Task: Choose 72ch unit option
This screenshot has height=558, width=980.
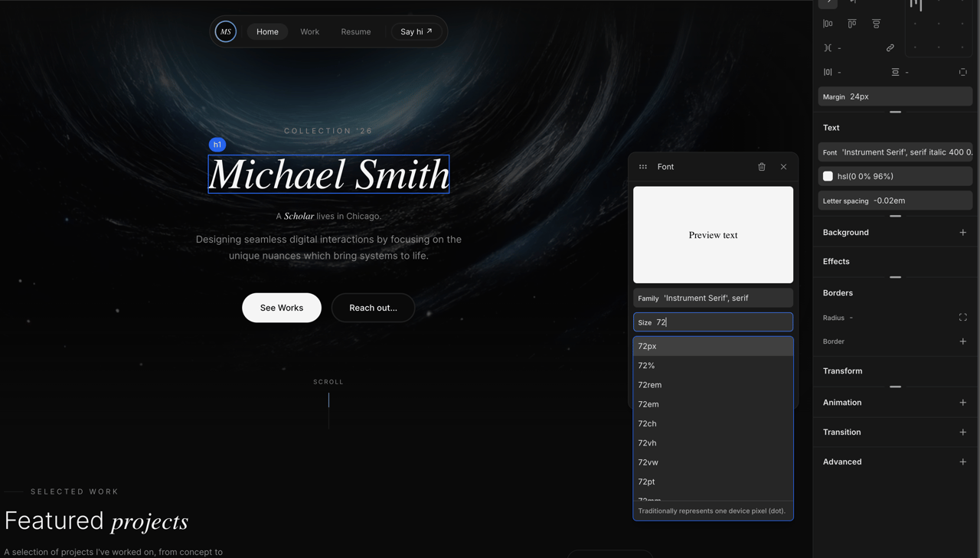Action: pos(713,424)
